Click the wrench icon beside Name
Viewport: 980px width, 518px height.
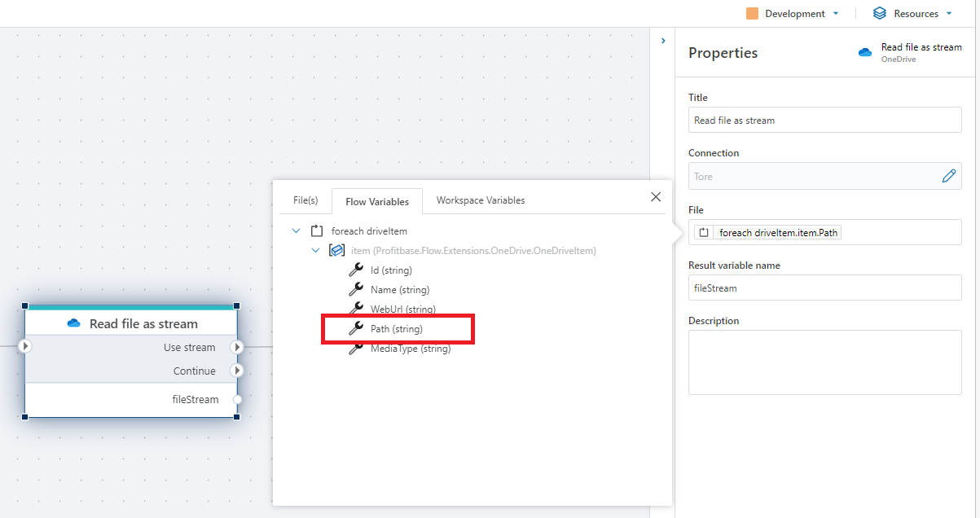pyautogui.click(x=356, y=289)
